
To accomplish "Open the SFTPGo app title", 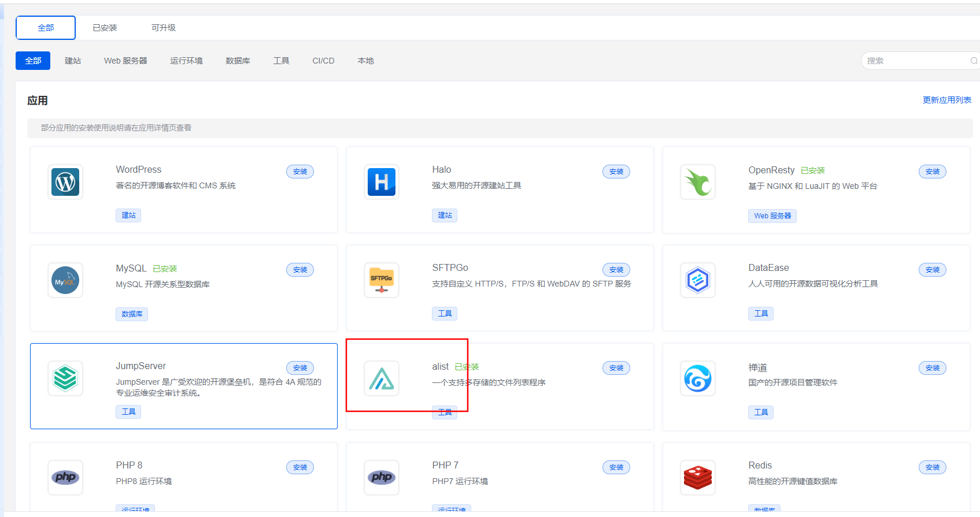I will [450, 268].
